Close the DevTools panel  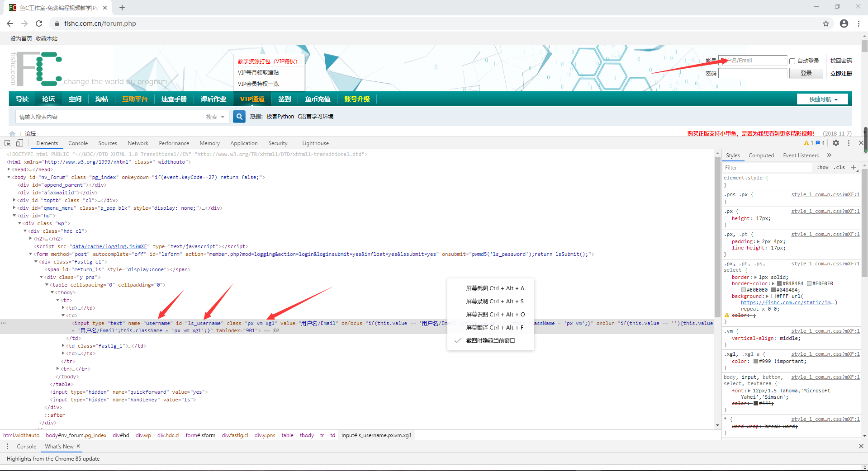pos(861,143)
